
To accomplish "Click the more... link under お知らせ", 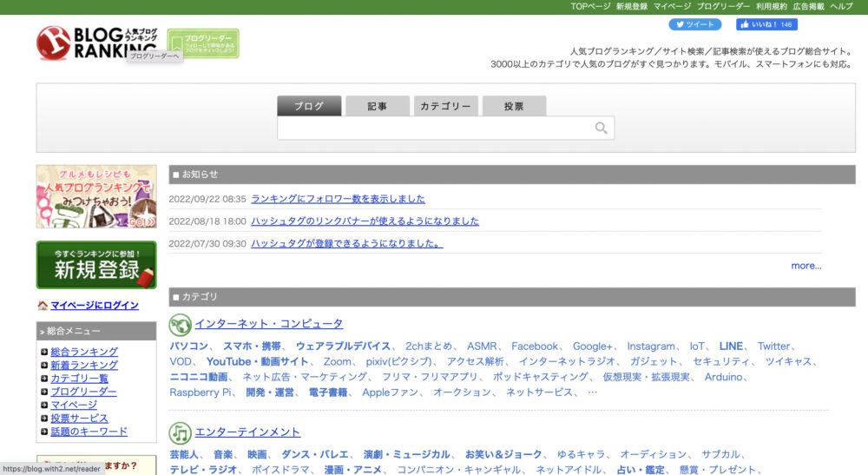I will point(806,266).
